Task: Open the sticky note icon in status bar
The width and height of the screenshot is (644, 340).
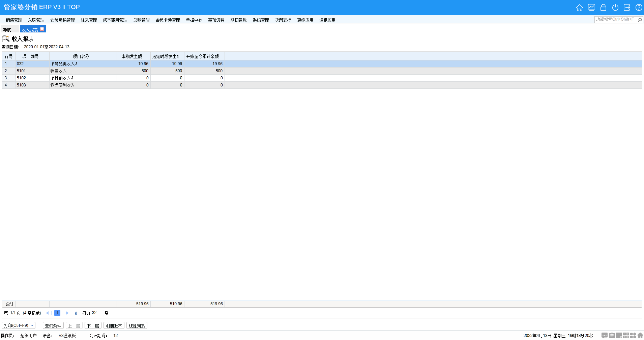Action: [x=619, y=335]
